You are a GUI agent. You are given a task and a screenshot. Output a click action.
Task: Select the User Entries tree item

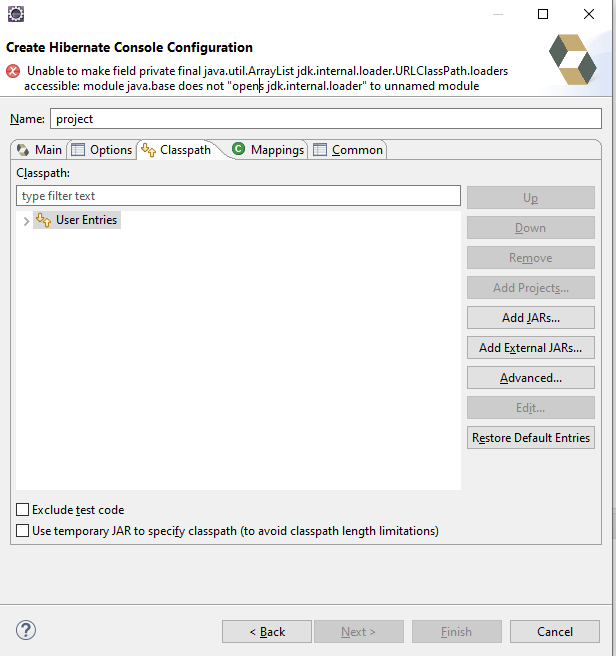tap(86, 220)
